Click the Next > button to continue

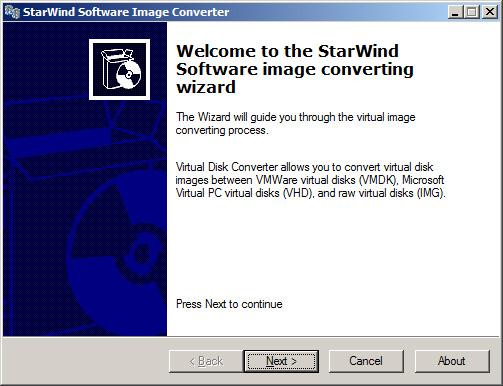(281, 361)
